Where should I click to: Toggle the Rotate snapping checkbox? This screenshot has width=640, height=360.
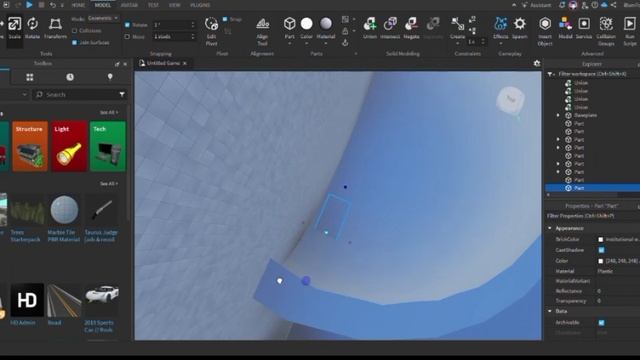pos(127,25)
